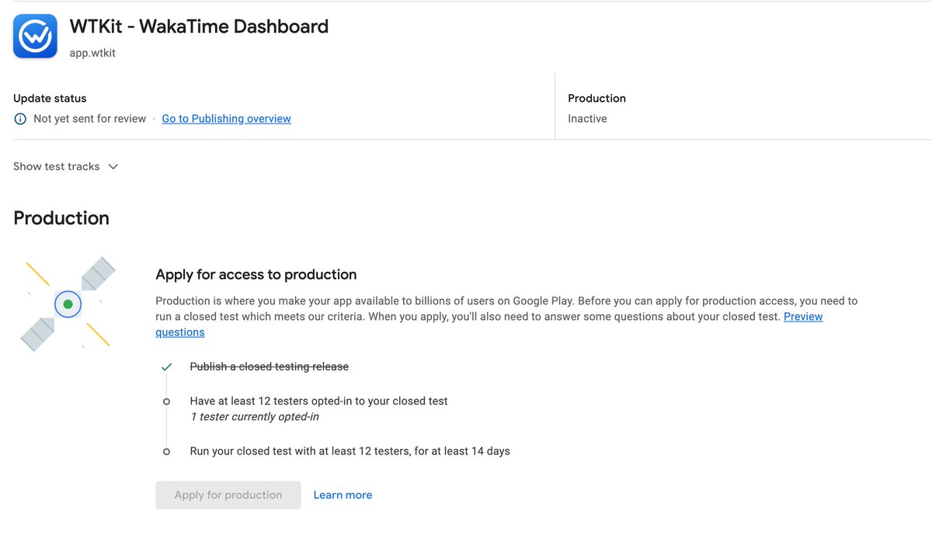The width and height of the screenshot is (932, 560).
Task: Click the WTKit - WakaTime Dashboard title
Action: 199,26
